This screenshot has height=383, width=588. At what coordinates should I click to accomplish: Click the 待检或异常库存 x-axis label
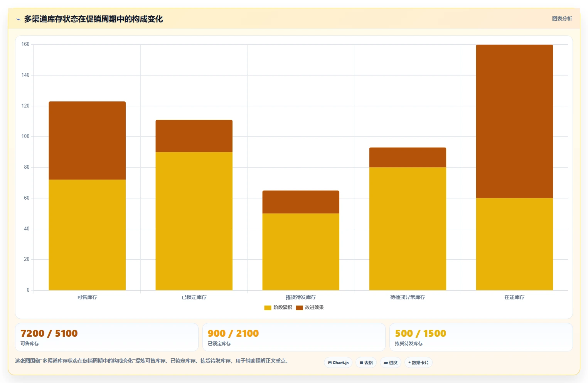(x=408, y=297)
